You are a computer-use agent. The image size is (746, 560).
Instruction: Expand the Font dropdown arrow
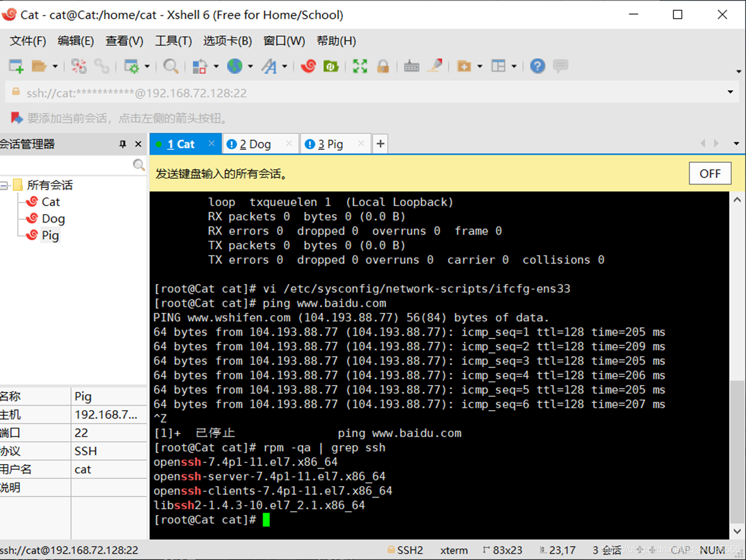tap(285, 66)
